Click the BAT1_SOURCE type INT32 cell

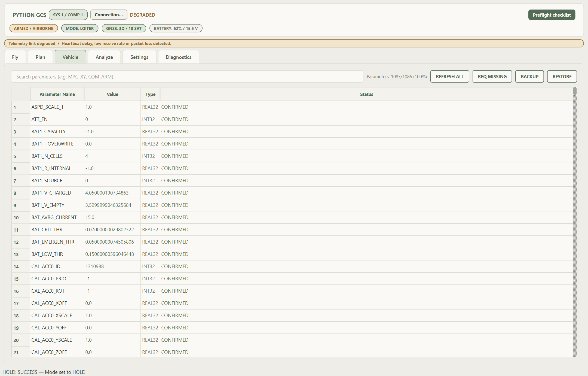(150, 181)
